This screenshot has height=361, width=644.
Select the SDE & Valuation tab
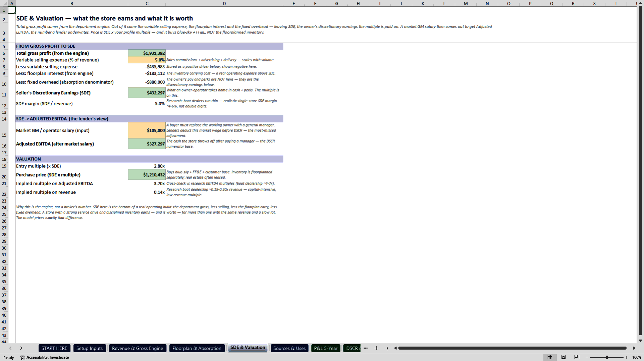coord(248,348)
